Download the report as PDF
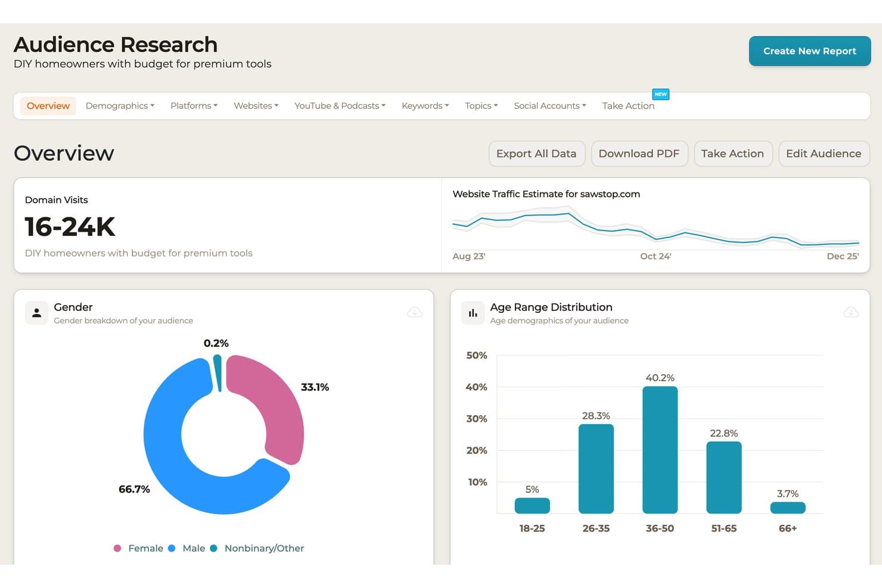The width and height of the screenshot is (882, 588). [639, 154]
